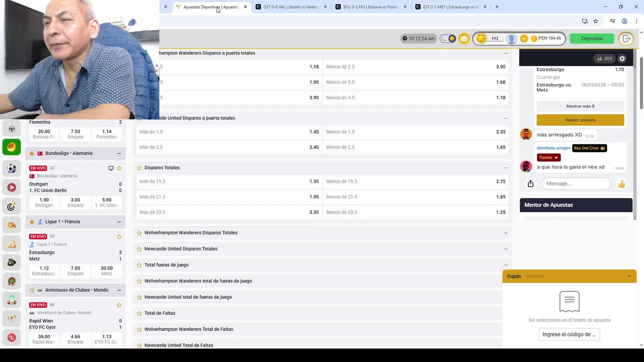Collapse the Amistosos de Clubes section
This screenshot has height=362, width=644.
[119, 290]
